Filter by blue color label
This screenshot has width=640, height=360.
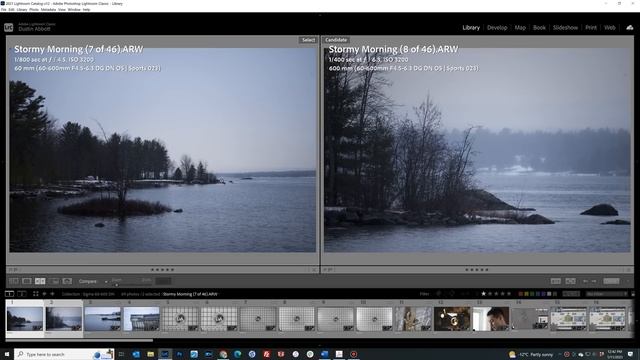pos(538,294)
